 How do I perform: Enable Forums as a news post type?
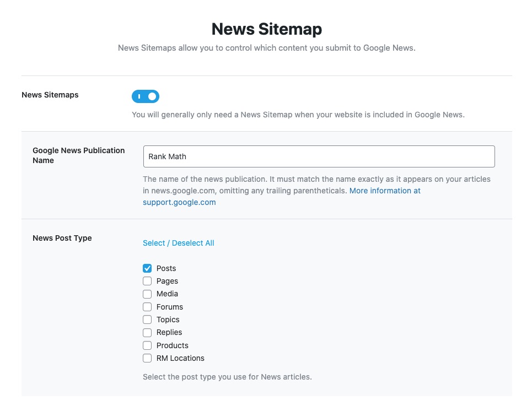pos(147,307)
